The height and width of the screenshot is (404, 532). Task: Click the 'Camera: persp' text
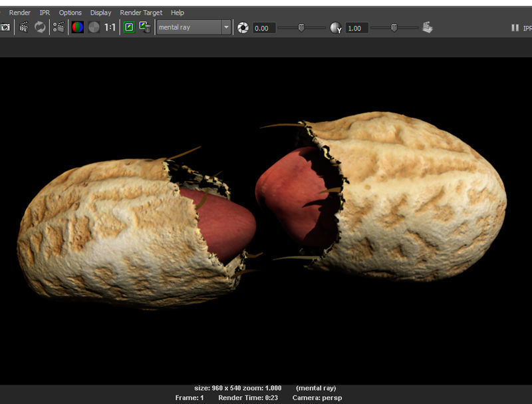coord(317,397)
